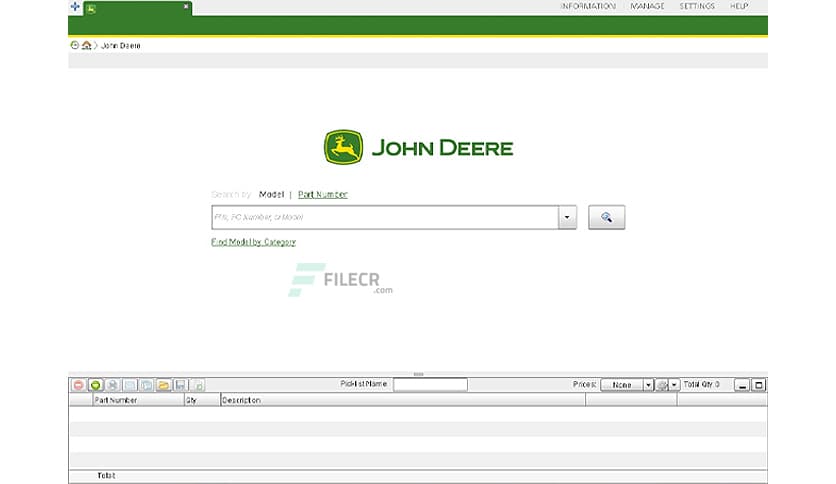836x484 pixels.
Task: Switch search to Part Number
Action: tap(323, 195)
